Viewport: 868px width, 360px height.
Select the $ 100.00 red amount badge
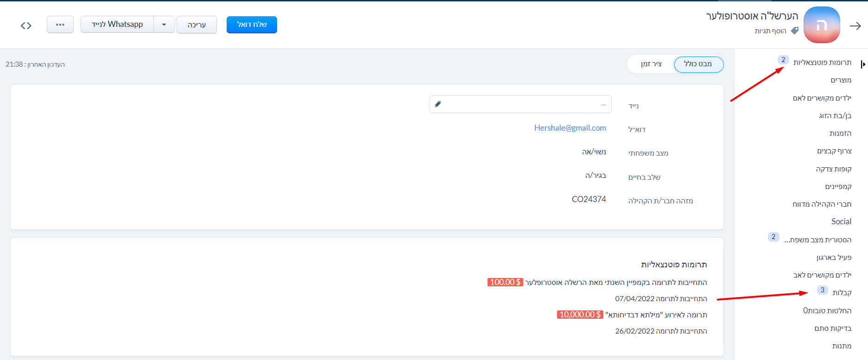click(505, 282)
